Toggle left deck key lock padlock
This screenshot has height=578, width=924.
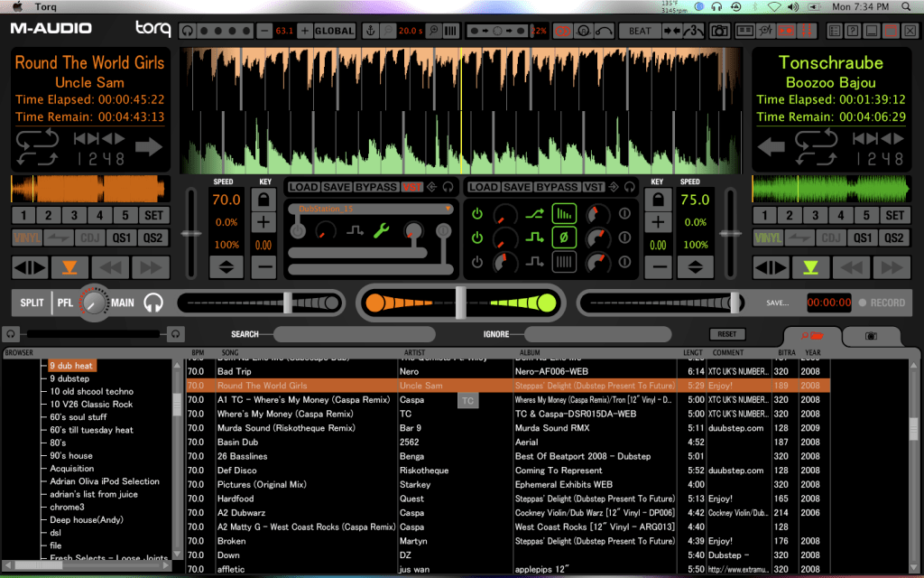pos(263,200)
